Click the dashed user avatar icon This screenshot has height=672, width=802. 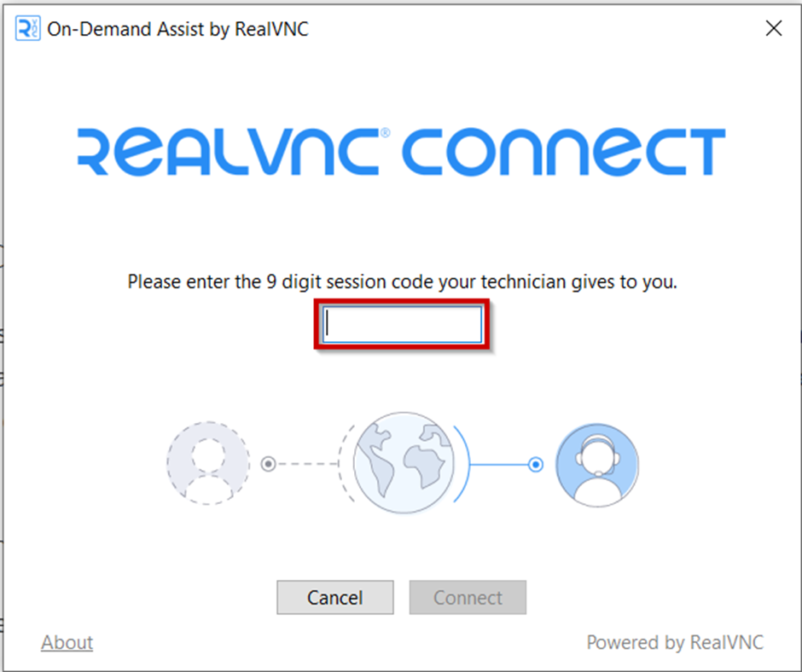208,463
